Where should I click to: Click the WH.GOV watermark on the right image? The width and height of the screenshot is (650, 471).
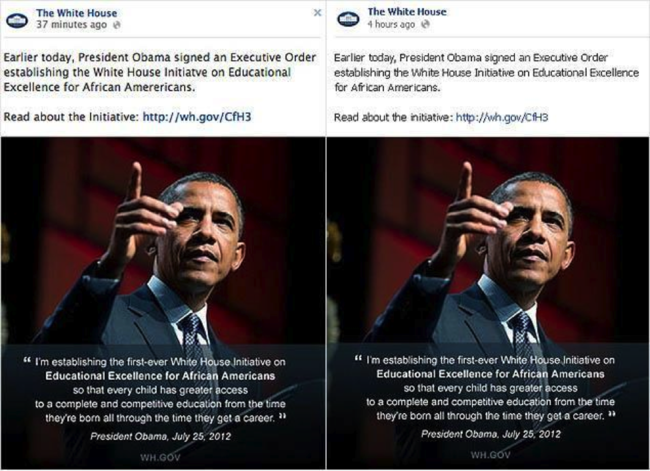(x=490, y=455)
